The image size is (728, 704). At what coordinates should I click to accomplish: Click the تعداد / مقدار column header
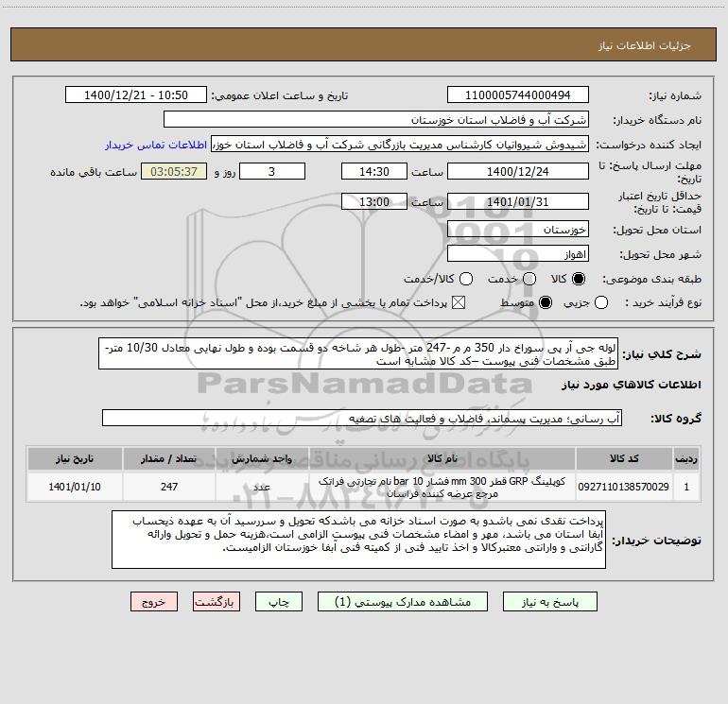169,458
